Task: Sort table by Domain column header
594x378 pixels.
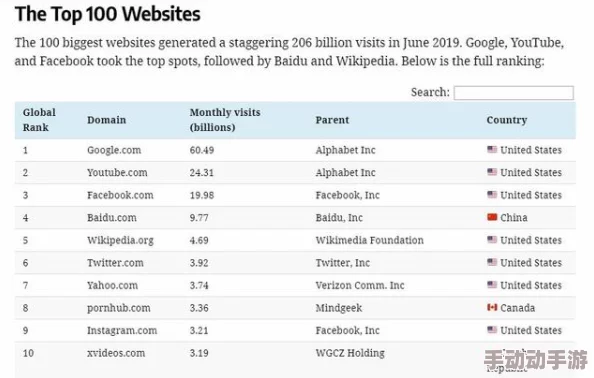Action: pyautogui.click(x=106, y=120)
